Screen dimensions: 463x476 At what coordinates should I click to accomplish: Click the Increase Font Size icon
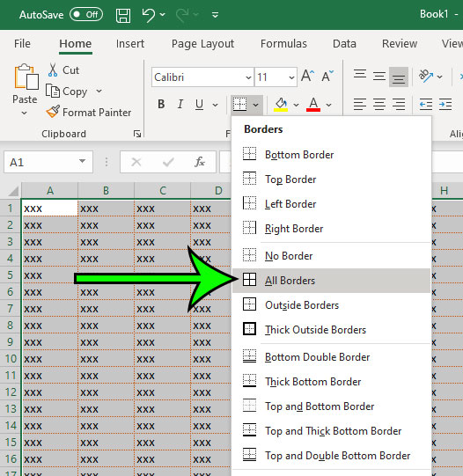coord(307,76)
